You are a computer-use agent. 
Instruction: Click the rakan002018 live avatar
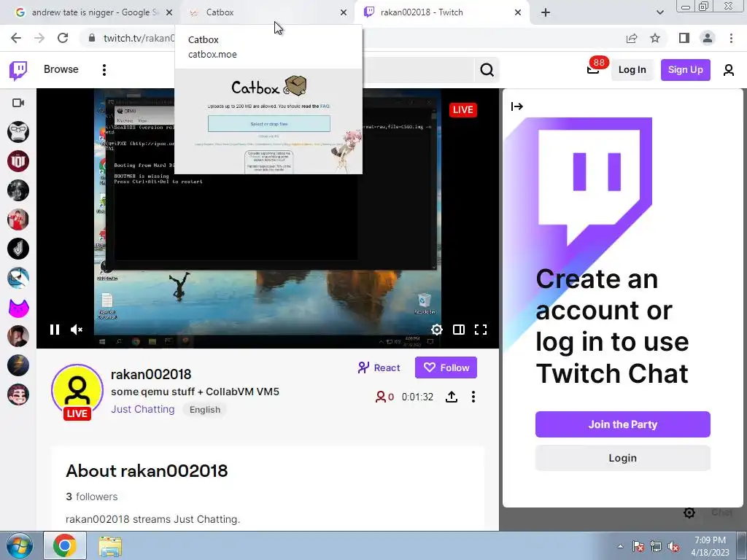[77, 392]
